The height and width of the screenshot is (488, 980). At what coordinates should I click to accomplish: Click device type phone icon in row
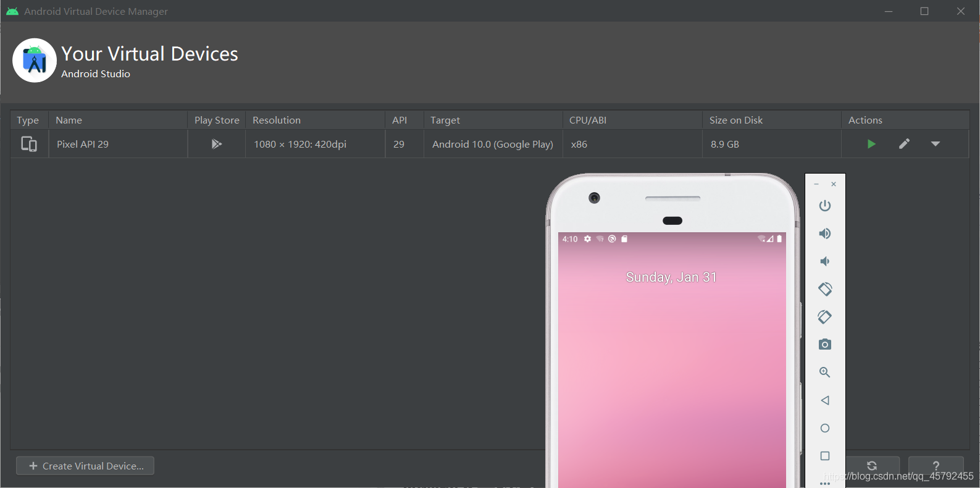pos(29,144)
